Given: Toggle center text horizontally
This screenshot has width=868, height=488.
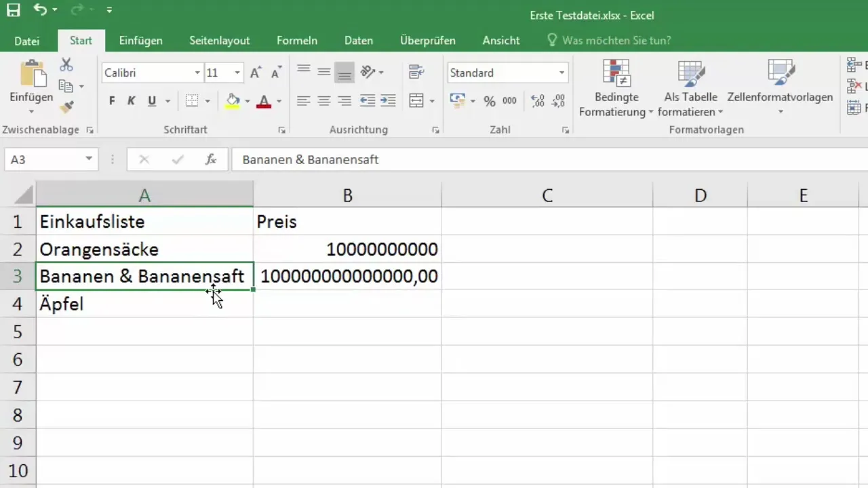Looking at the screenshot, I should (324, 101).
